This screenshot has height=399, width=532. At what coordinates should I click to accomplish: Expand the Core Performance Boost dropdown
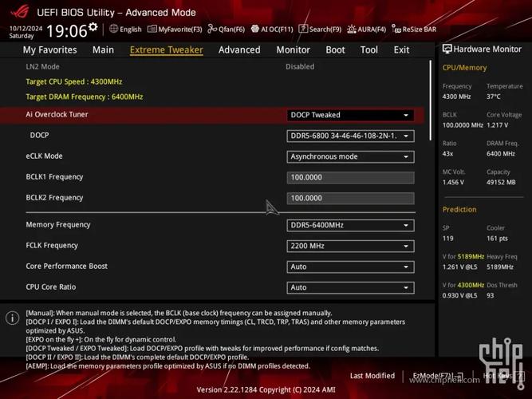[350, 267]
